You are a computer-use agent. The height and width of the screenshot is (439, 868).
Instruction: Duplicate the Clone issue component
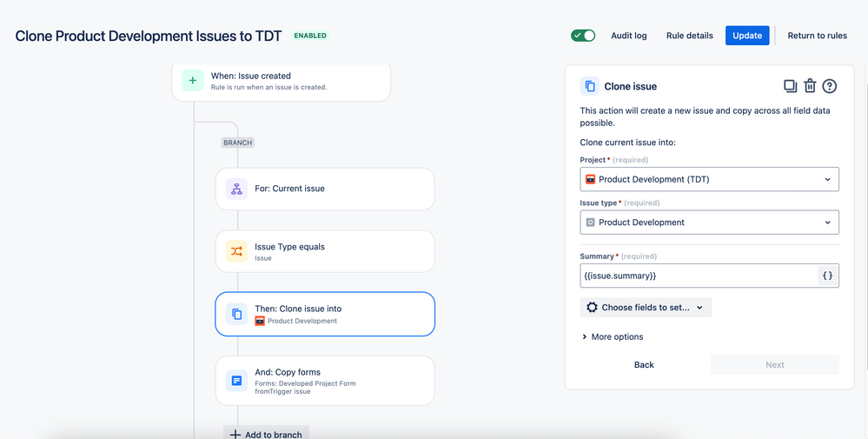click(790, 86)
